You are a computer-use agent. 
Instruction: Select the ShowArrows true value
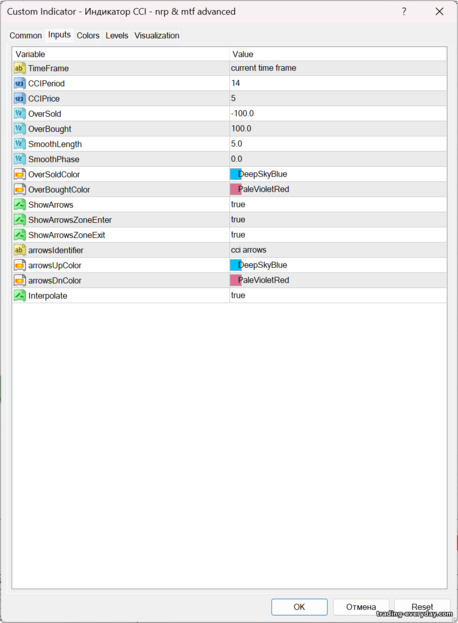click(x=238, y=204)
